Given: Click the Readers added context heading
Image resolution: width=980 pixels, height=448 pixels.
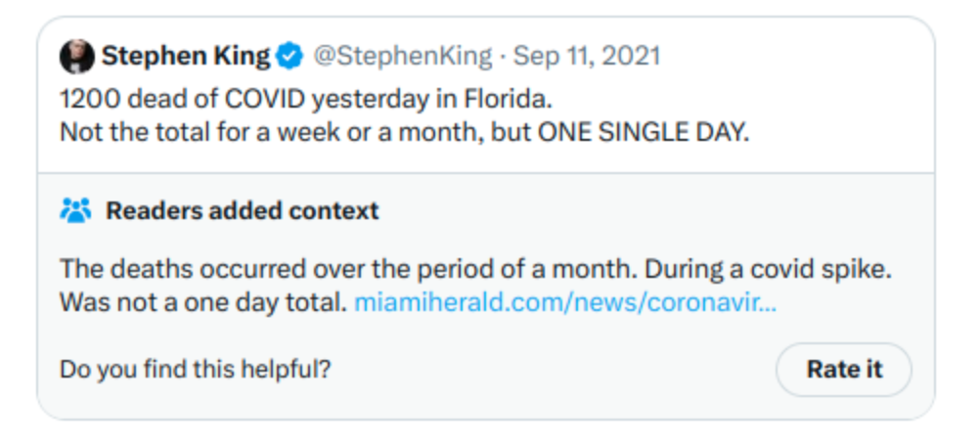Looking at the screenshot, I should [242, 210].
